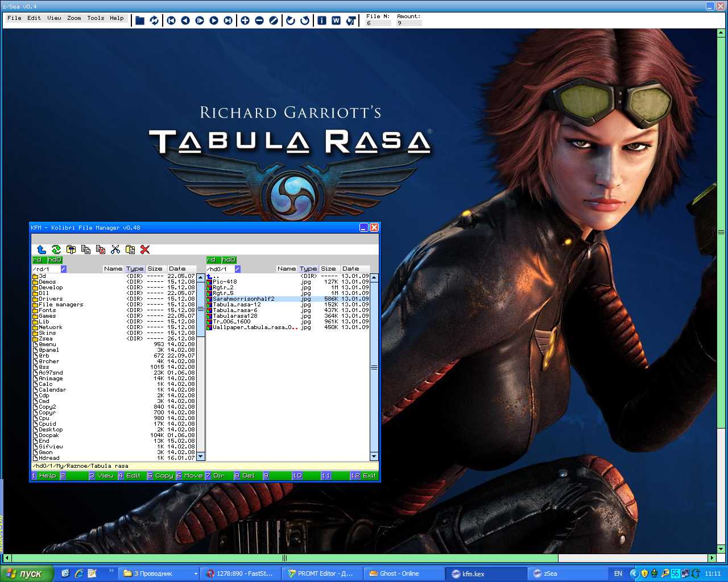Screen dimensions: 728x582
Task: Switch left panel to hd0 drive
Action: [55, 260]
